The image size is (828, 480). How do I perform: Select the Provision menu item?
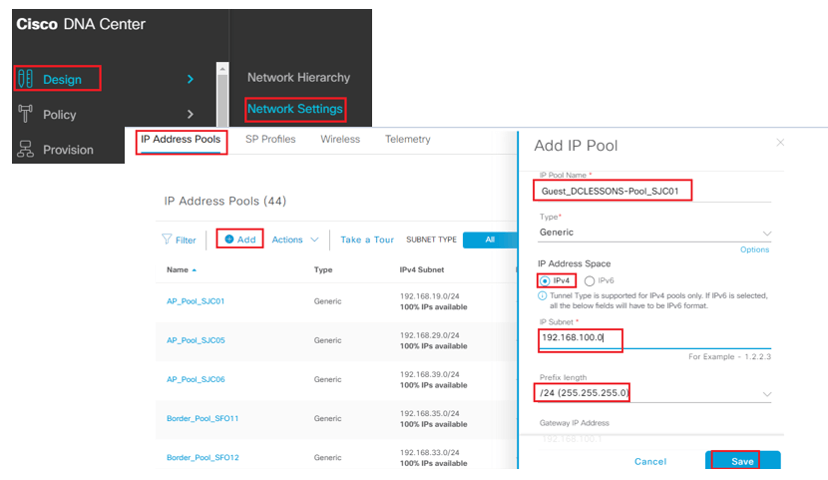click(x=68, y=150)
